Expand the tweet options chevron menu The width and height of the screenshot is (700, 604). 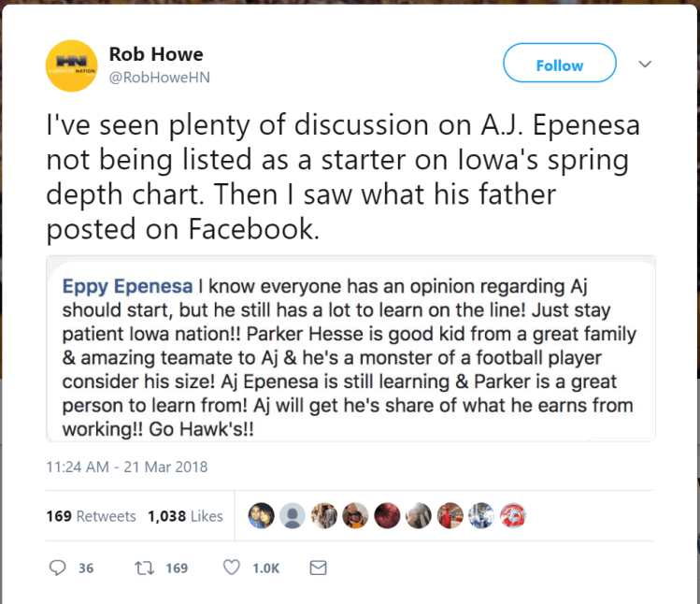tap(644, 65)
